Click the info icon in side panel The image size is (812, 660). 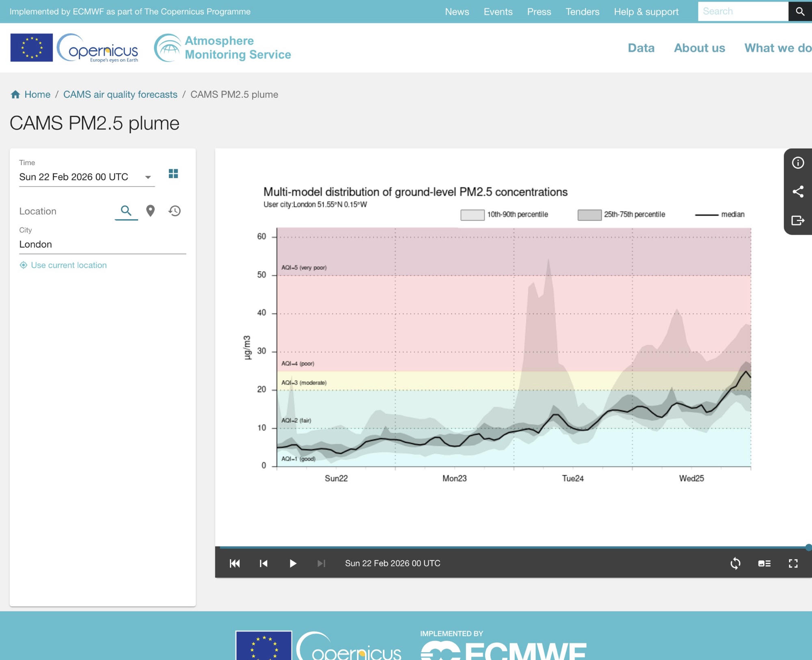(x=797, y=163)
